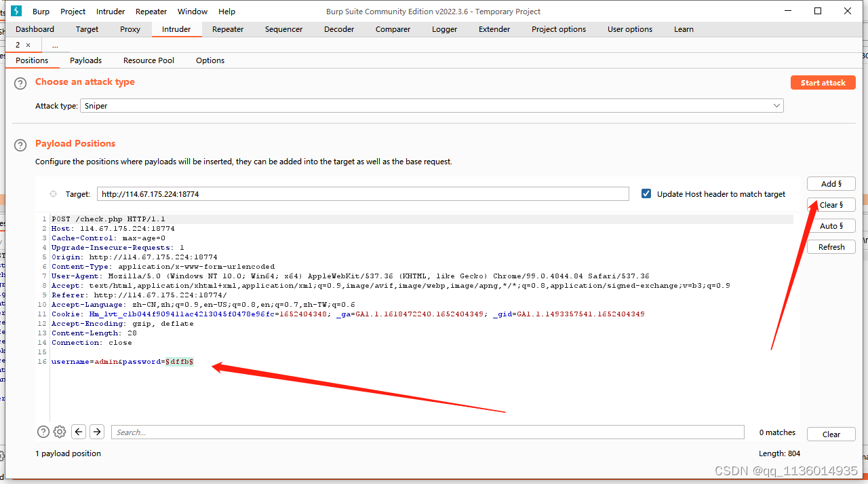
Task: Click the target crosshair icon
Action: pyautogui.click(x=53, y=194)
